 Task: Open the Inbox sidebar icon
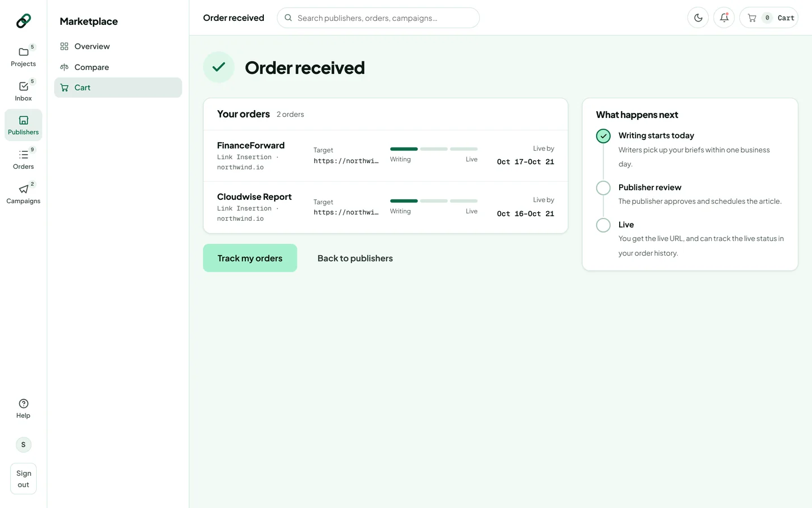coord(23,91)
